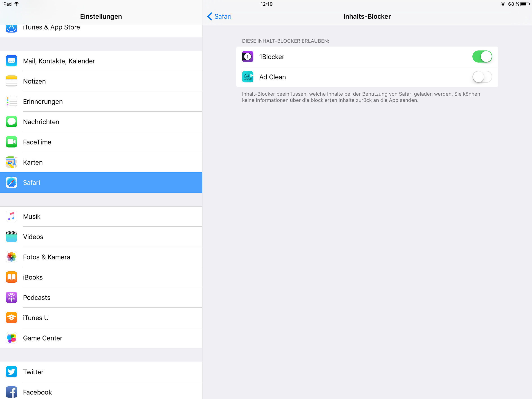Open the Facebook settings entry
Screen dimensions: 532x399
38,392
